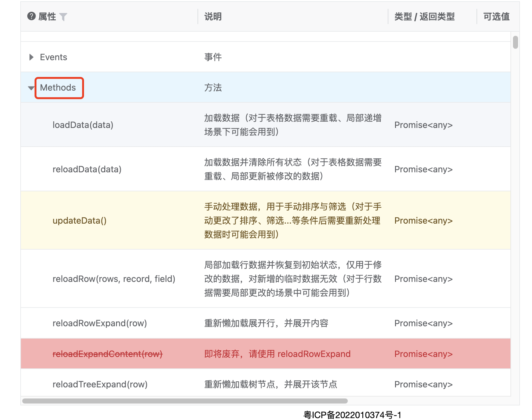The width and height of the screenshot is (532, 420).
Task: Click the Events disclosure triangle
Action: click(31, 57)
